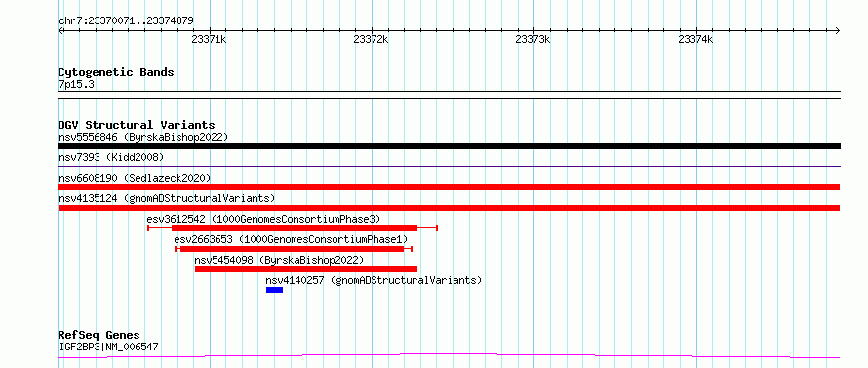Click the 23374k ruler tick label

695,39
